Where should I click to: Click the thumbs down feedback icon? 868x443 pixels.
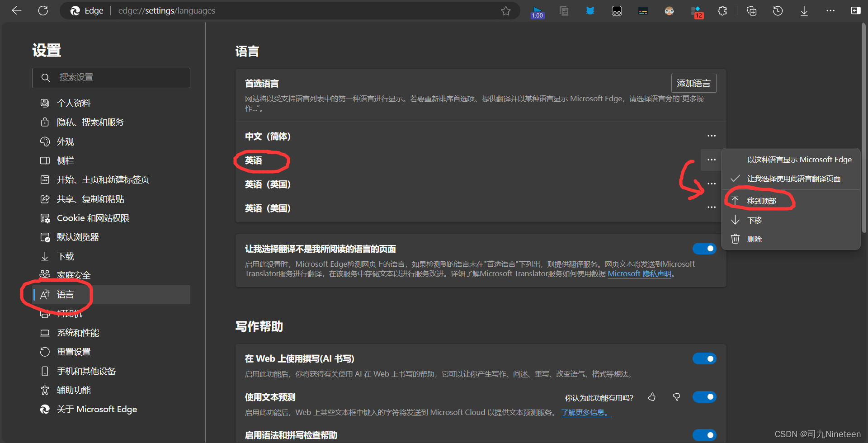(676, 397)
